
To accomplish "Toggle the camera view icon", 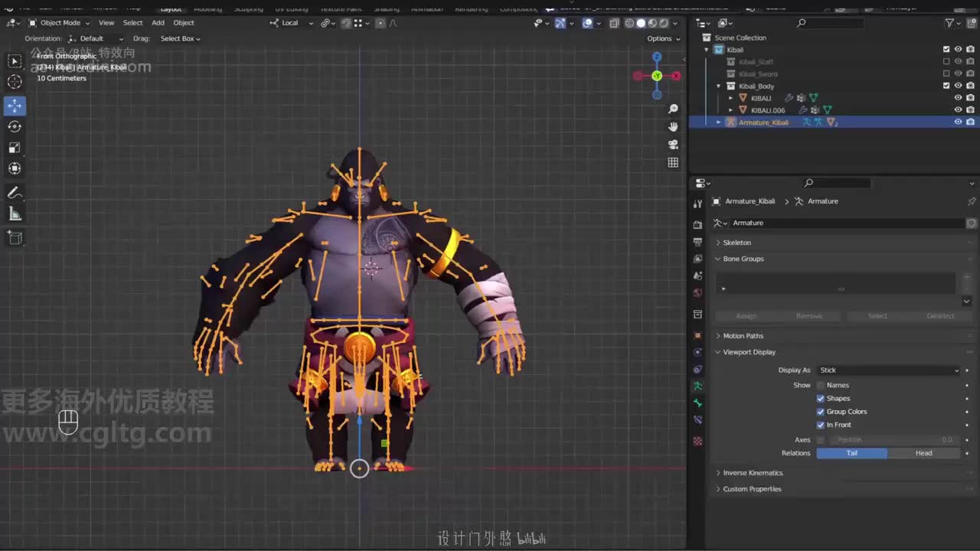I will tap(673, 144).
